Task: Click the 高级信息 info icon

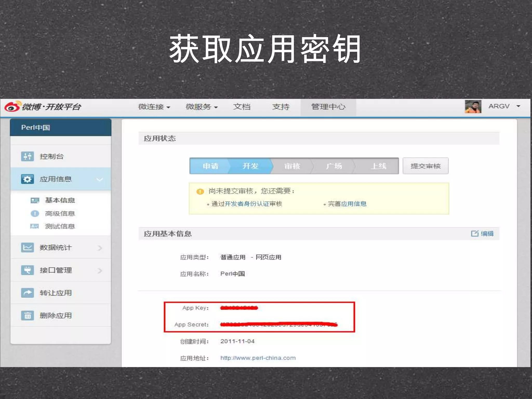Action: click(x=35, y=214)
